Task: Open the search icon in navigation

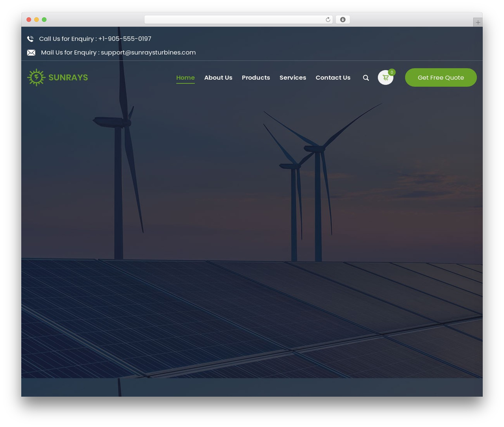Action: pos(366,78)
